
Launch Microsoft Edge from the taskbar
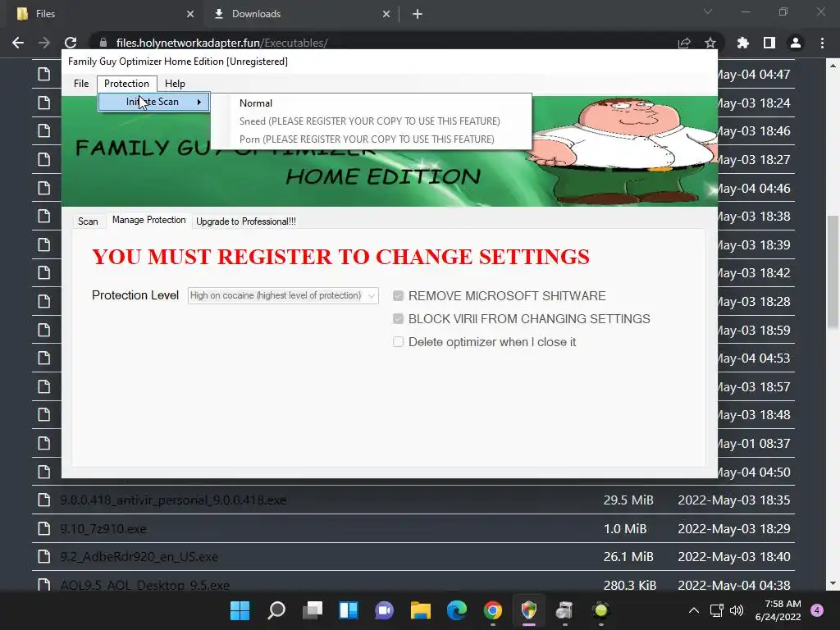point(456,610)
